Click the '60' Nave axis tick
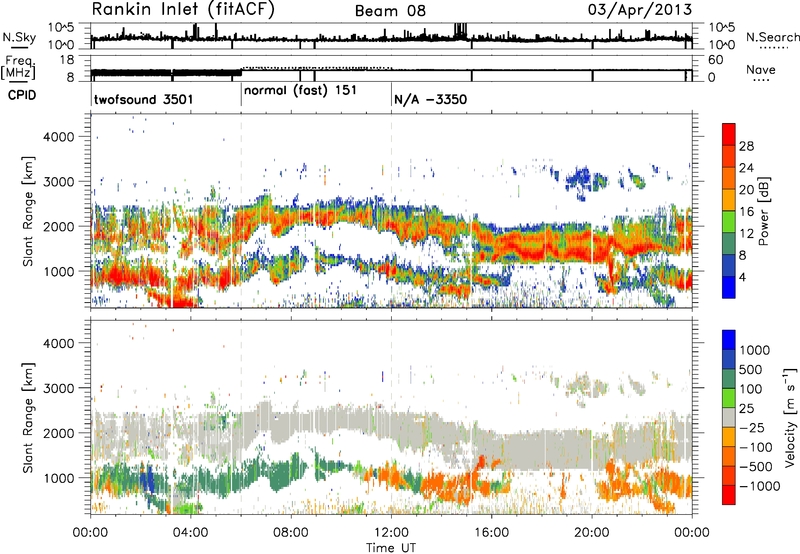Viewport: 800px width, 554px height. 716,60
